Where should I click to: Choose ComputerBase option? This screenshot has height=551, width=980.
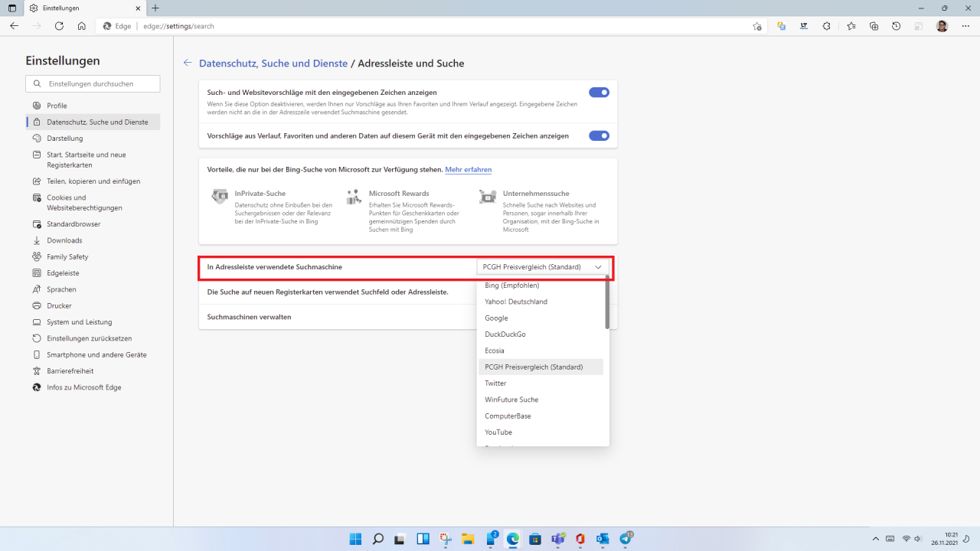pos(543,416)
